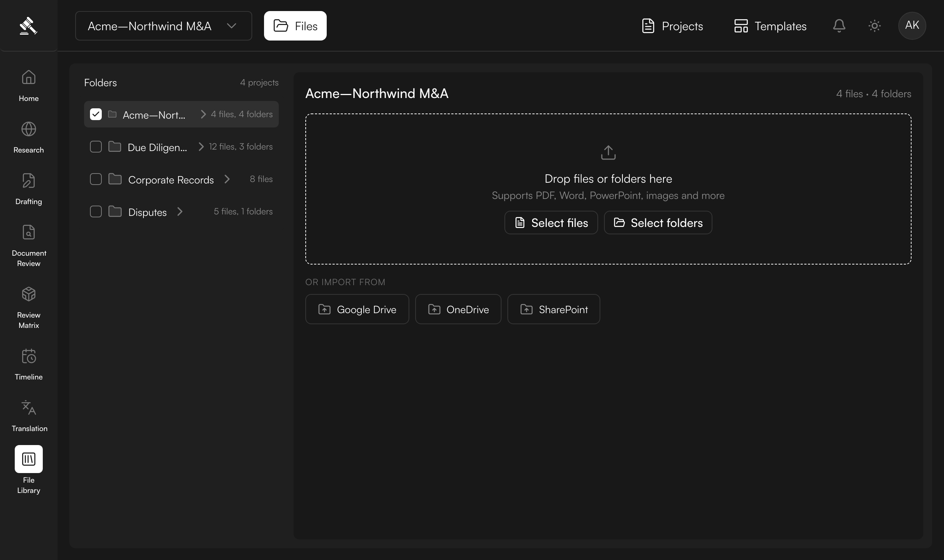The height and width of the screenshot is (560, 944).
Task: Check the Corporate Records folder checkbox
Action: click(x=96, y=179)
